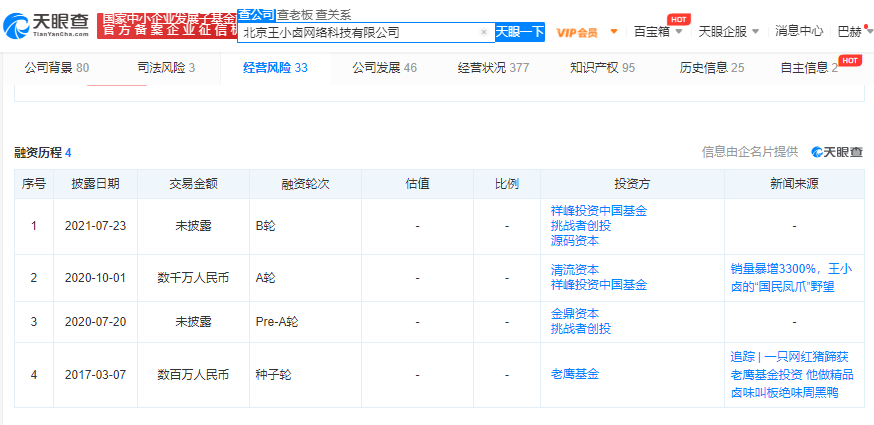The image size is (874, 425).
Task: Switch to 司法风险 3 tab
Action: (x=166, y=68)
